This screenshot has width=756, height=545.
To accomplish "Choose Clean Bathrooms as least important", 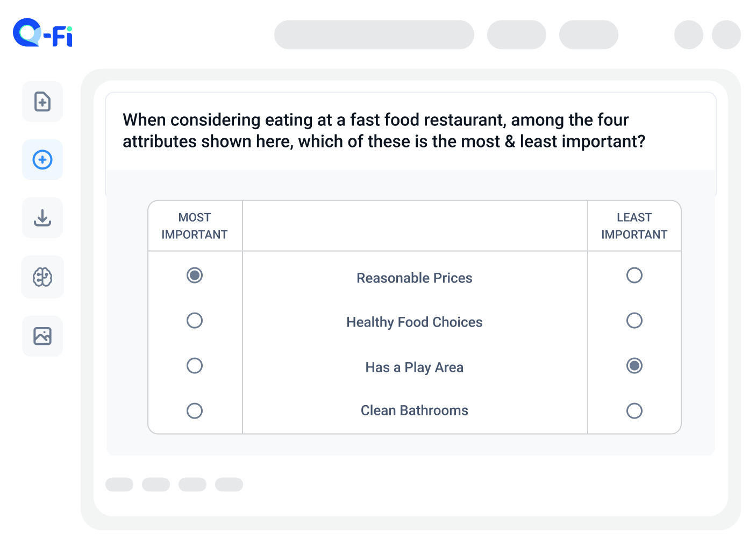I will [634, 411].
